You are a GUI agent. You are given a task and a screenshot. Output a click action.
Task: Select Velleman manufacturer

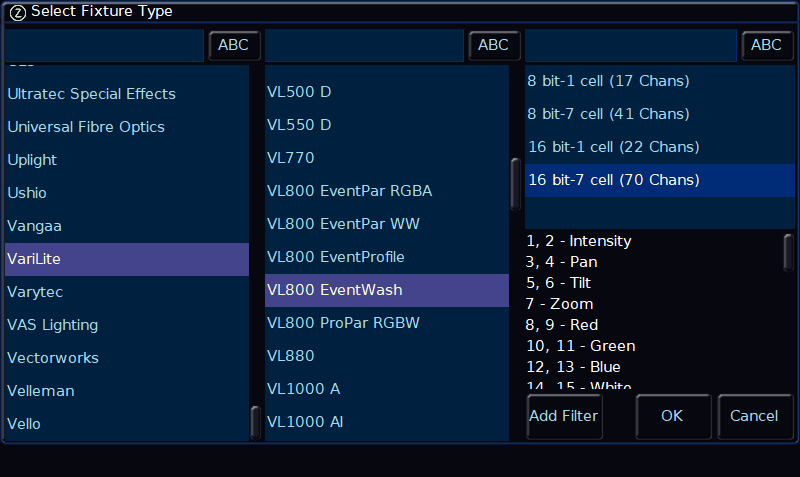pos(127,391)
